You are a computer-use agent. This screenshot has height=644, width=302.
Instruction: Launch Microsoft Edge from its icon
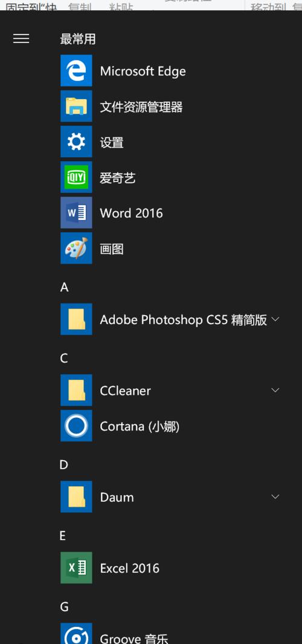coord(76,71)
